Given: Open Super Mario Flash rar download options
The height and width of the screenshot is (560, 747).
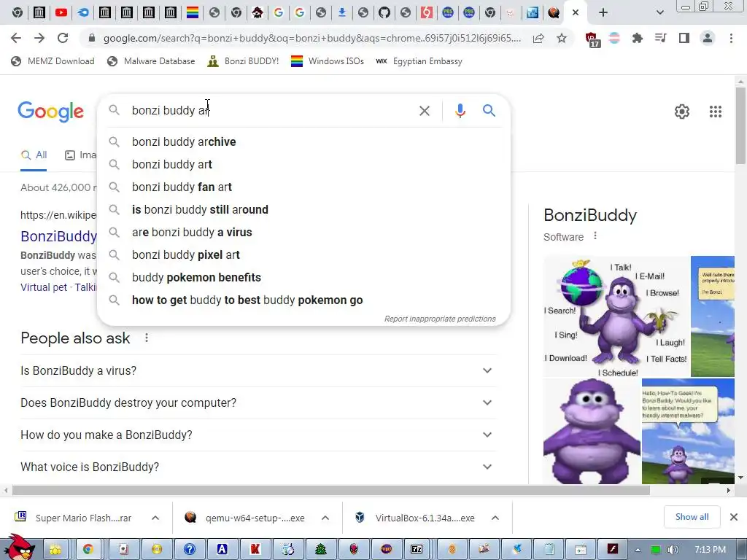Looking at the screenshot, I should pyautogui.click(x=155, y=518).
